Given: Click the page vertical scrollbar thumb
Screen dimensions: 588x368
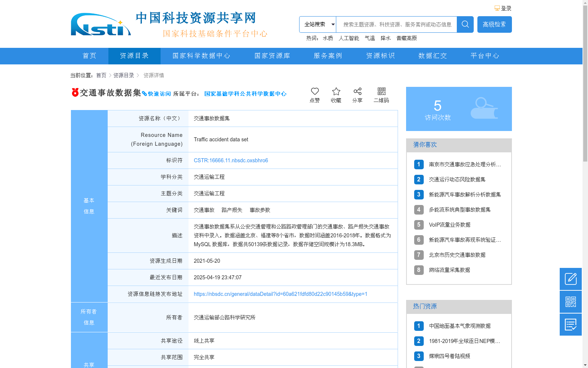Looking at the screenshot, I should pos(585,84).
